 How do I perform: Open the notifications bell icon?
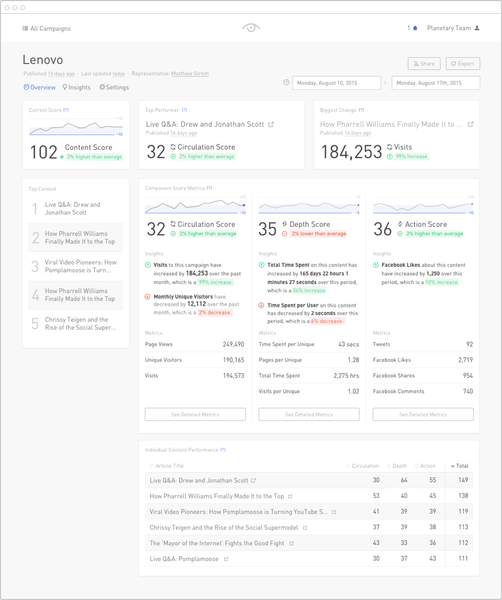coord(415,28)
